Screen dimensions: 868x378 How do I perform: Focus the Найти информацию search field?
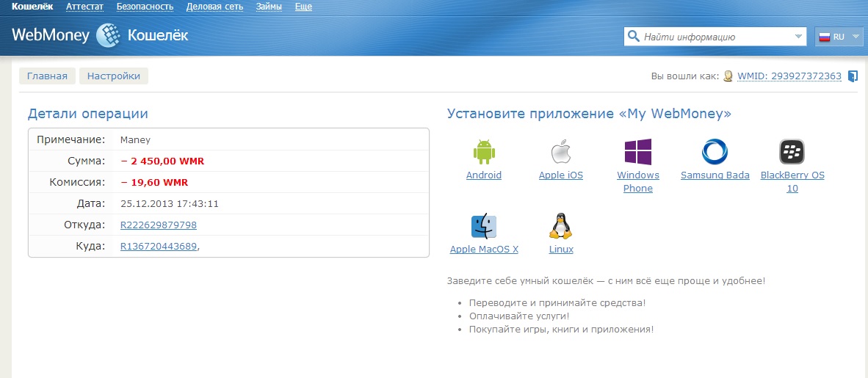717,37
